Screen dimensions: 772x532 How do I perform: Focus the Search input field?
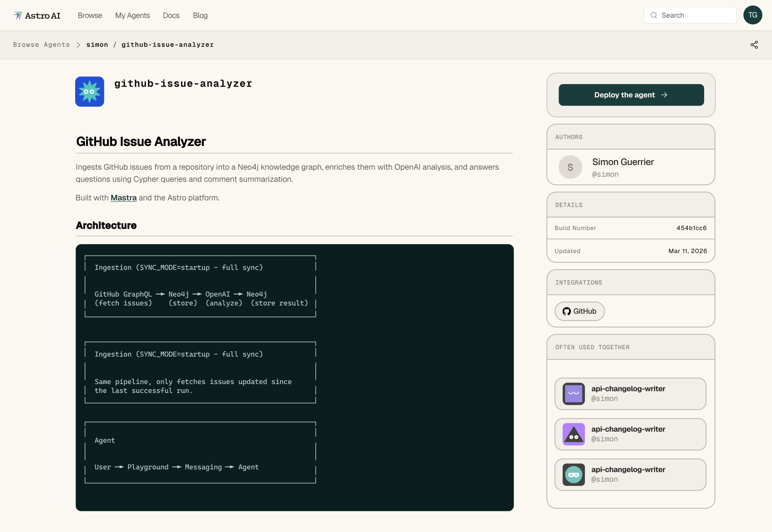pos(690,15)
